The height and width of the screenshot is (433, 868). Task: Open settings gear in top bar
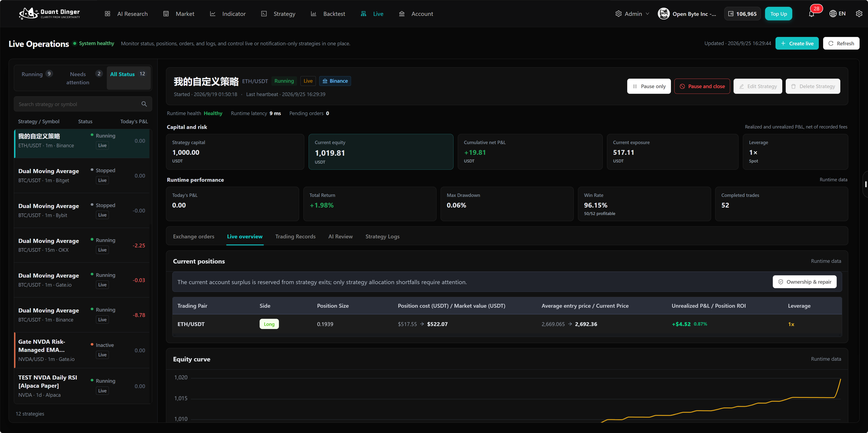[859, 14]
